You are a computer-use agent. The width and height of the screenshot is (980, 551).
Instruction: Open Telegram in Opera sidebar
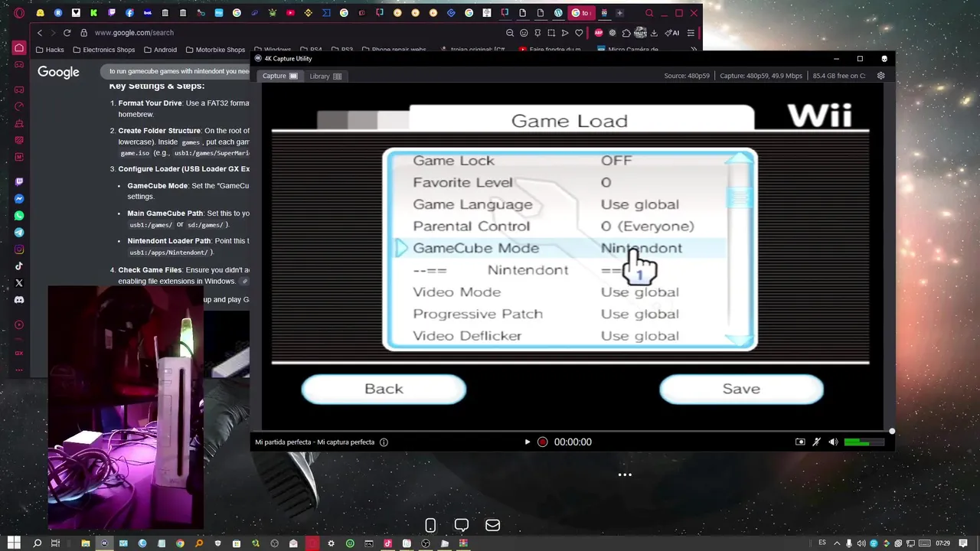19,233
